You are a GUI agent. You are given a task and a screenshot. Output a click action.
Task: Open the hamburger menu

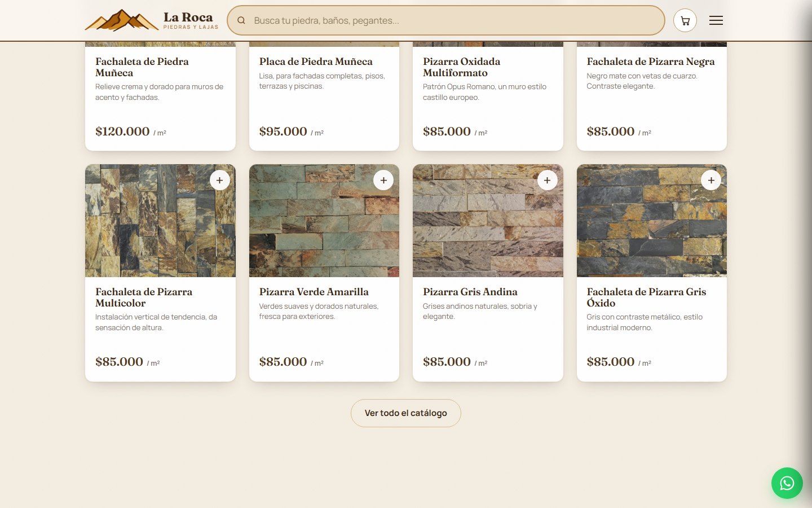point(716,20)
